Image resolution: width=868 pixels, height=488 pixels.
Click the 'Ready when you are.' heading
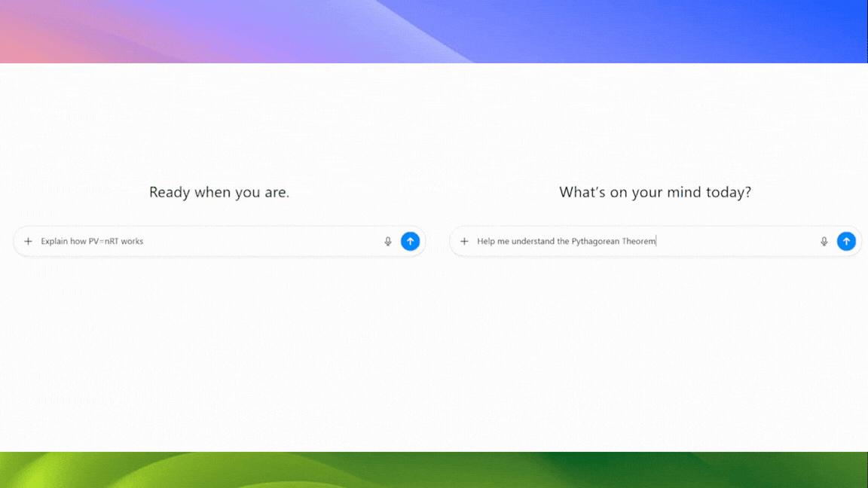pos(219,192)
